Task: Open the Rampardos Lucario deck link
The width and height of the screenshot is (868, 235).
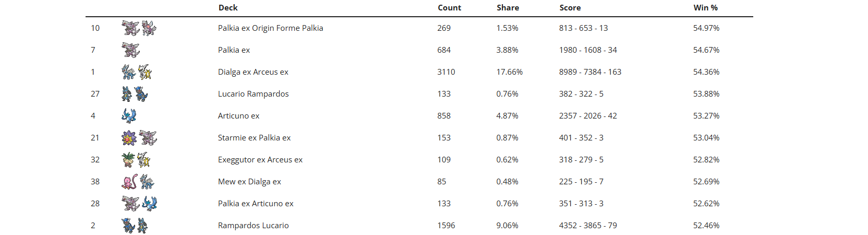Action: [253, 226]
